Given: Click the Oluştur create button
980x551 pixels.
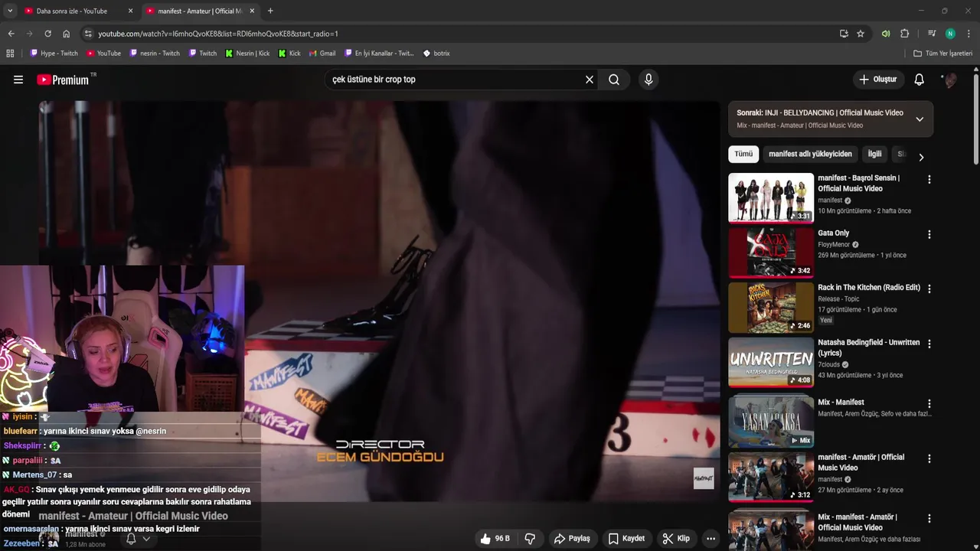Looking at the screenshot, I should point(878,80).
